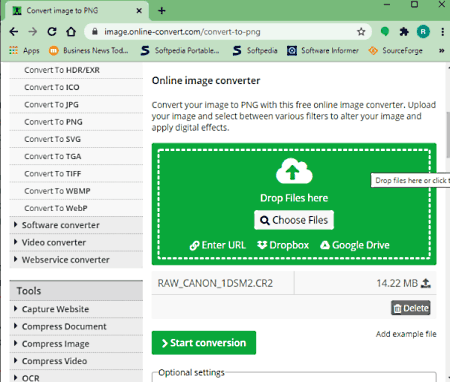The image size is (450, 382).
Task: Open the Softpedia Portable bookmark
Action: pyautogui.click(x=180, y=51)
